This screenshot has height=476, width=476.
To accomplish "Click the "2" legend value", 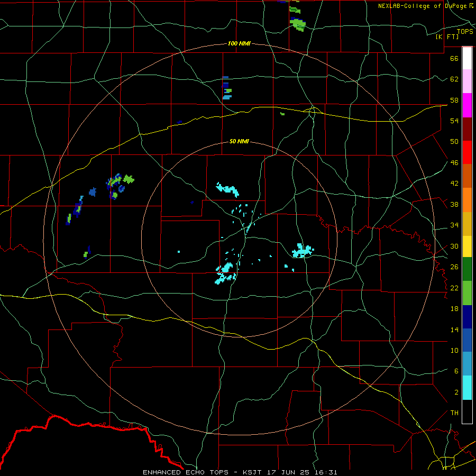I will (456, 392).
